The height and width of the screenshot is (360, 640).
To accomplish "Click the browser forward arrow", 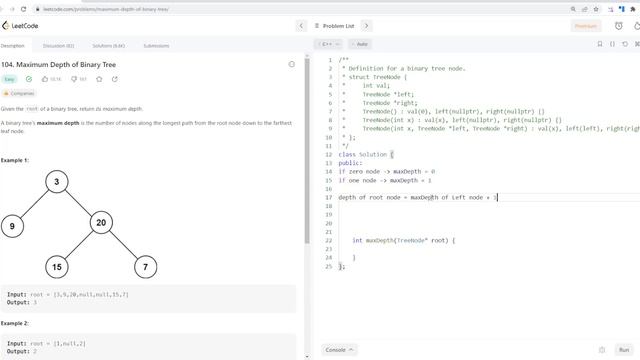I will 11,9.
